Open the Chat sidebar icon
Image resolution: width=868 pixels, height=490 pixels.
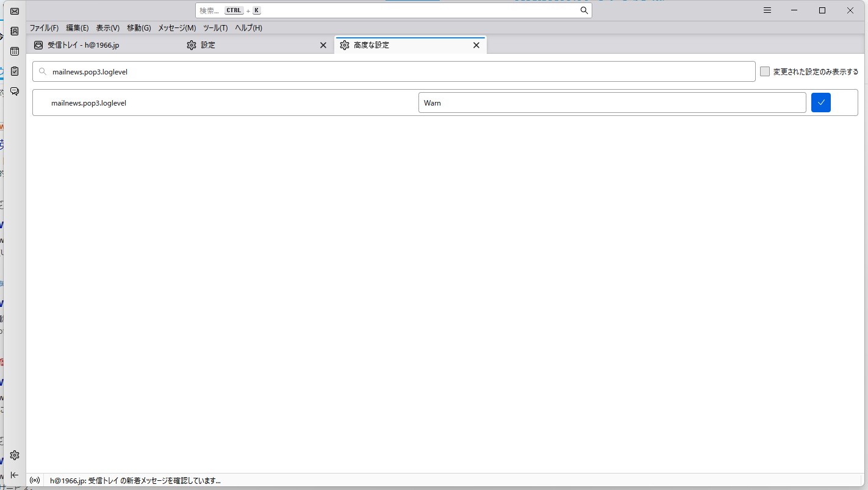tap(15, 92)
